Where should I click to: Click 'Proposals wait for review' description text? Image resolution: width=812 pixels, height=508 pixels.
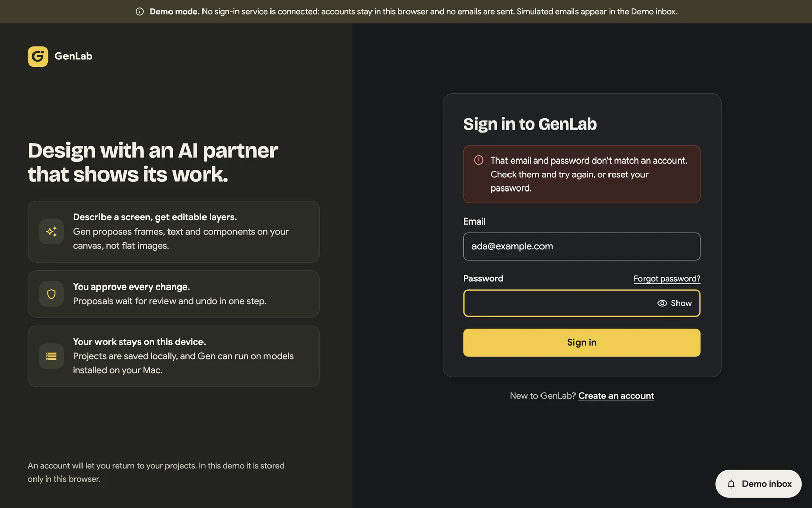click(170, 301)
